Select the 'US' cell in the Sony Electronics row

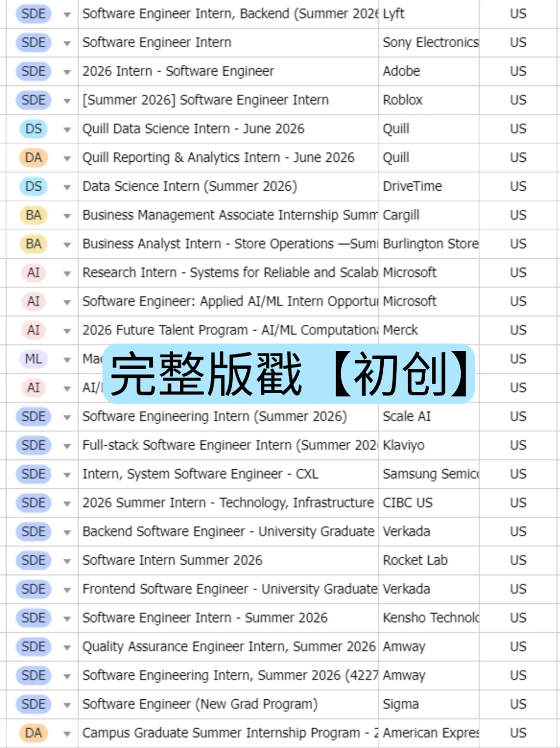coord(518,43)
